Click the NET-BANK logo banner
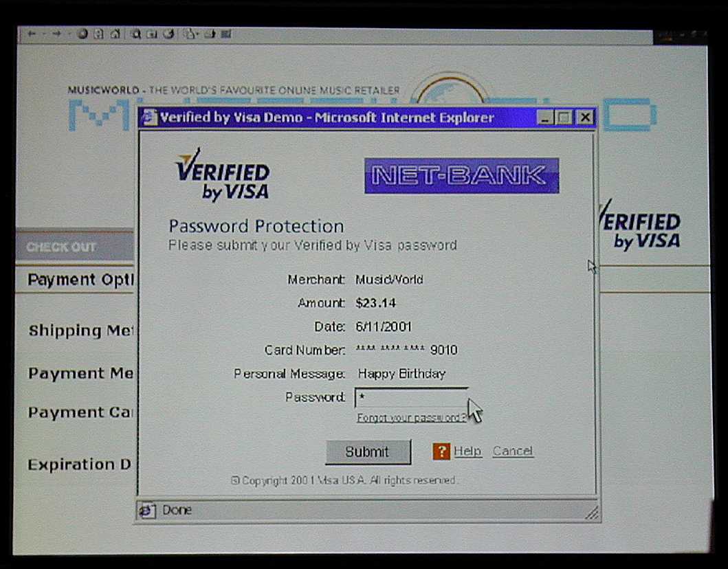 (461, 175)
